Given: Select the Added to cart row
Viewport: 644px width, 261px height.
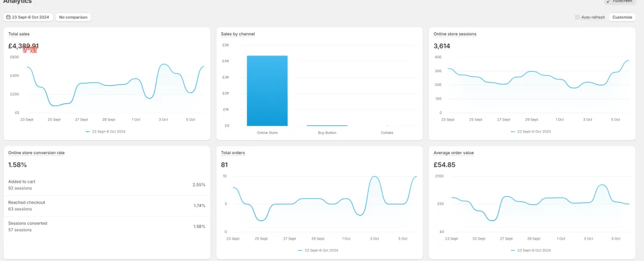Looking at the screenshot, I should point(106,185).
